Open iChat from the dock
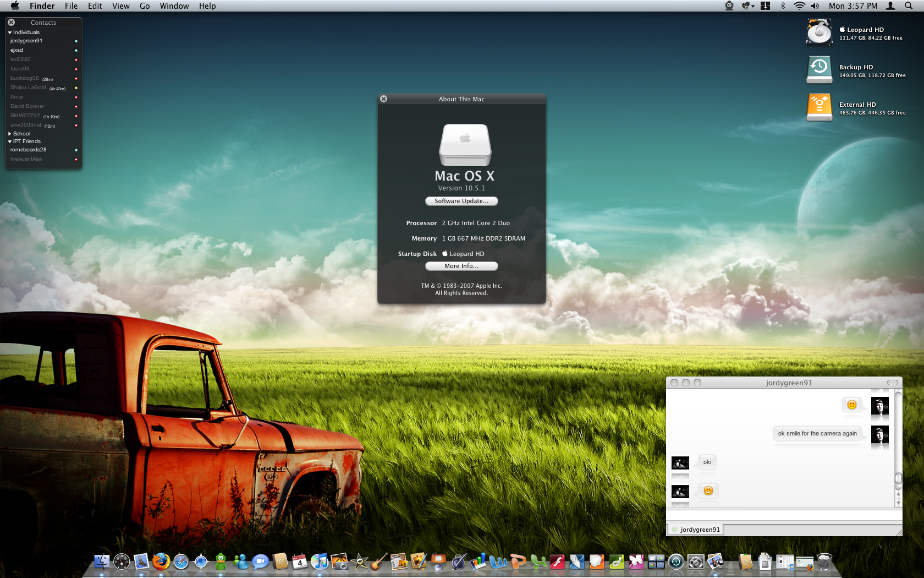This screenshot has height=578, width=924. [260, 561]
